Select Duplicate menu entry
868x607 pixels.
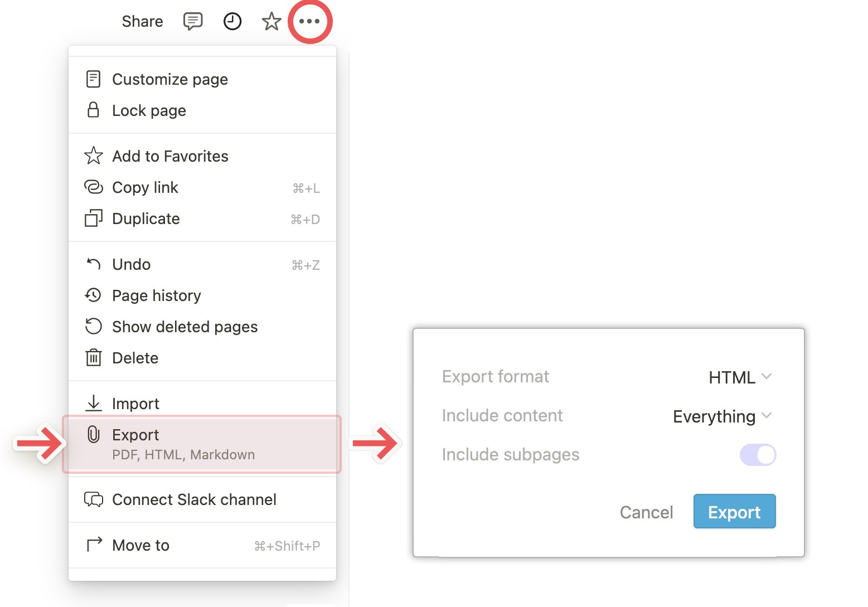pyautogui.click(x=202, y=218)
